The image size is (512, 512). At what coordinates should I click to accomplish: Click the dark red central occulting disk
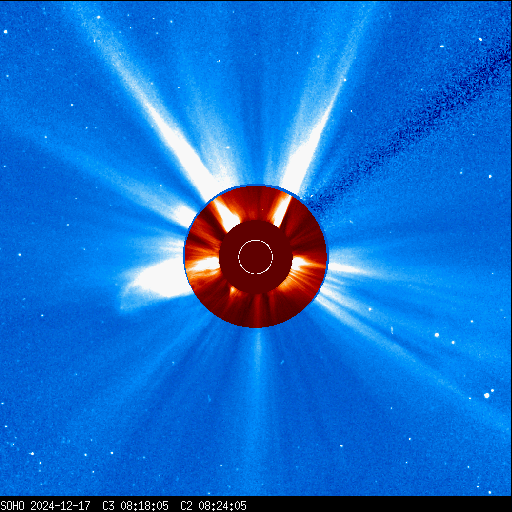(256, 257)
